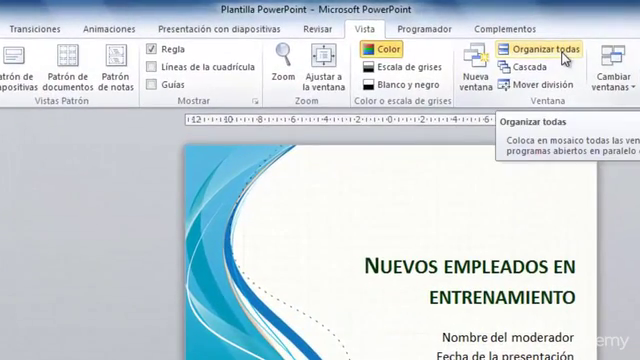
Task: Expand the Mostrar group dialog launcher
Action: [255, 101]
